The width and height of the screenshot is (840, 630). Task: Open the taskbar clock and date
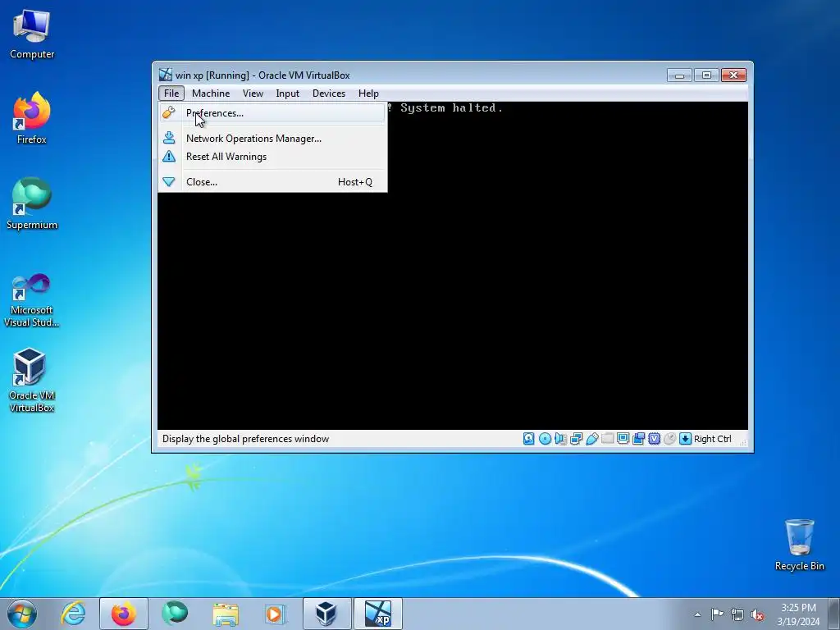798,614
